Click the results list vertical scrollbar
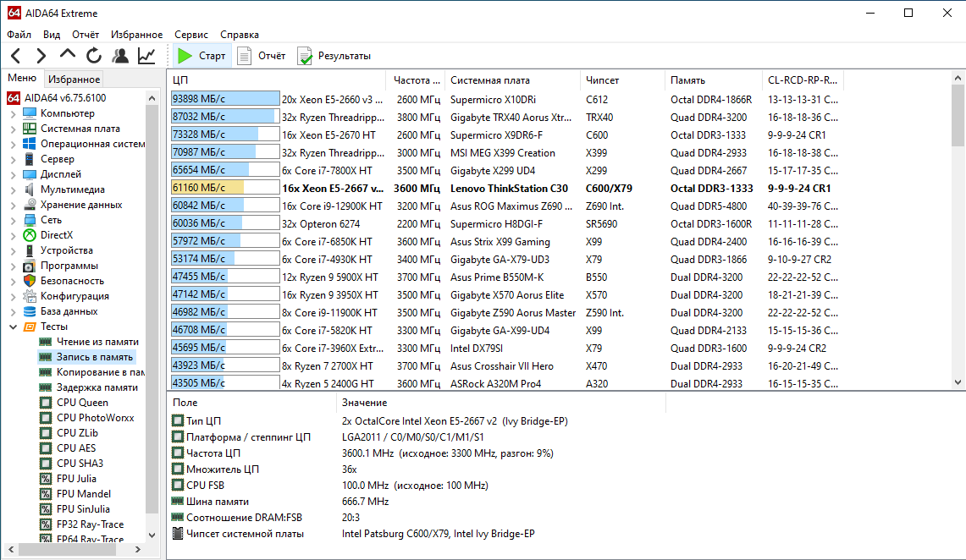The image size is (966, 560). point(958,230)
